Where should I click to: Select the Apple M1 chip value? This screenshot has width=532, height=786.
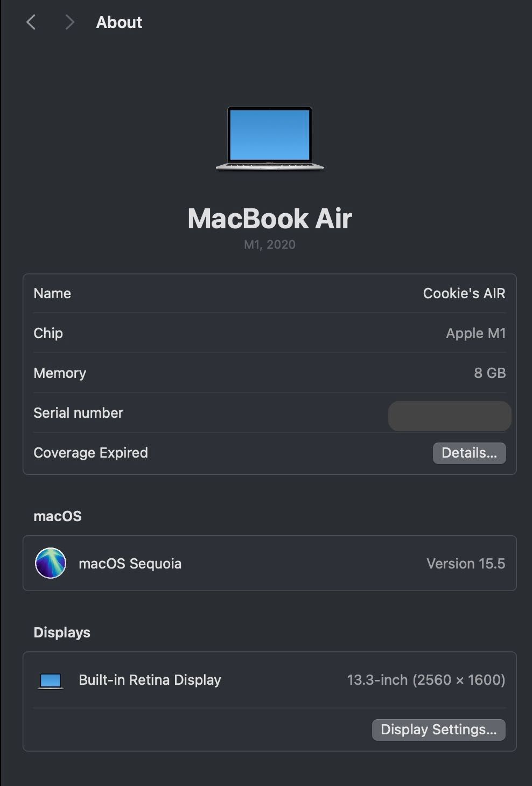[x=476, y=333]
